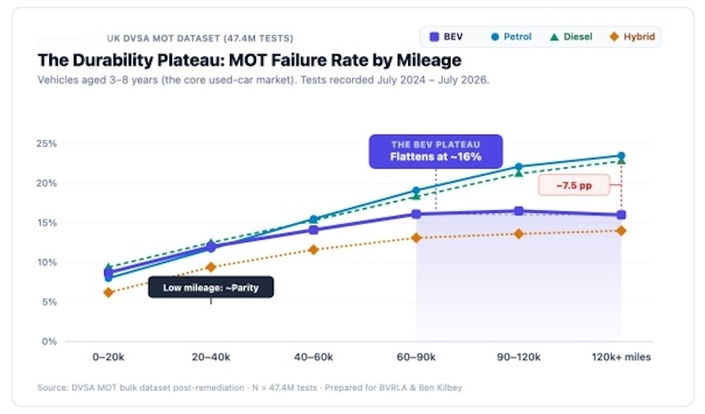This screenshot has height=414, width=705.
Task: Select the Hybrid diamond marker at 60–90k
Action: [x=416, y=237]
